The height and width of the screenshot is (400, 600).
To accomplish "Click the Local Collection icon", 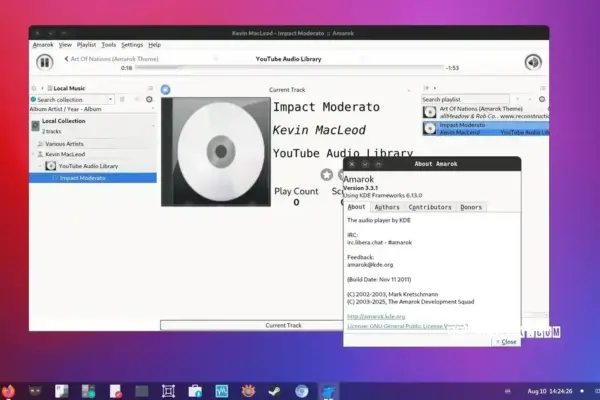I will coord(35,126).
